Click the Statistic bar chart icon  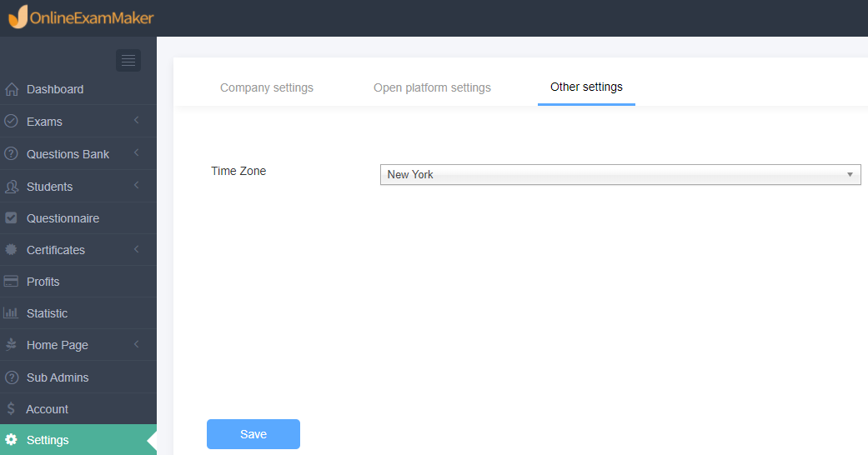pyautogui.click(x=11, y=312)
